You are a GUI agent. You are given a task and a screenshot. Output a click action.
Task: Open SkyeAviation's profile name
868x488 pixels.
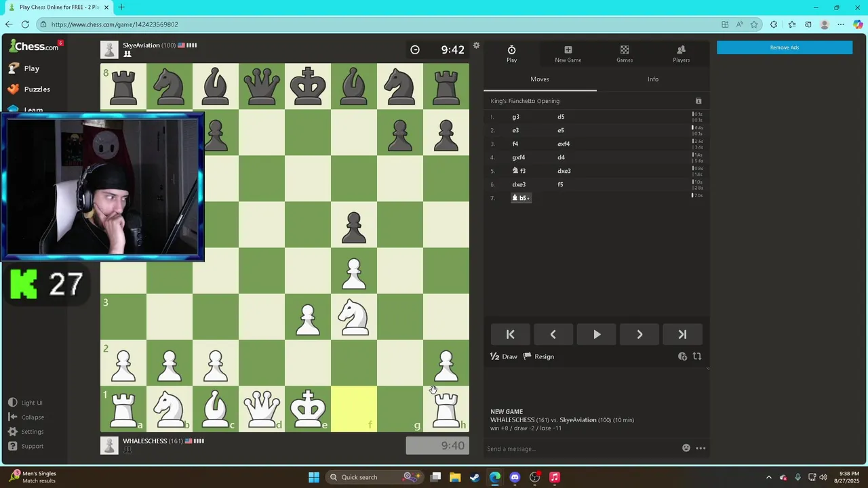click(141, 45)
